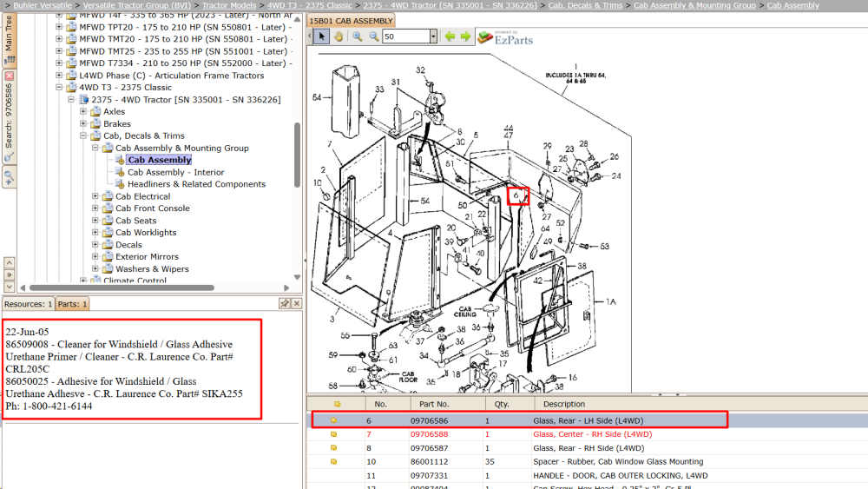This screenshot has height=489, width=868.
Task: Pin the resources panel
Action: pos(285,303)
